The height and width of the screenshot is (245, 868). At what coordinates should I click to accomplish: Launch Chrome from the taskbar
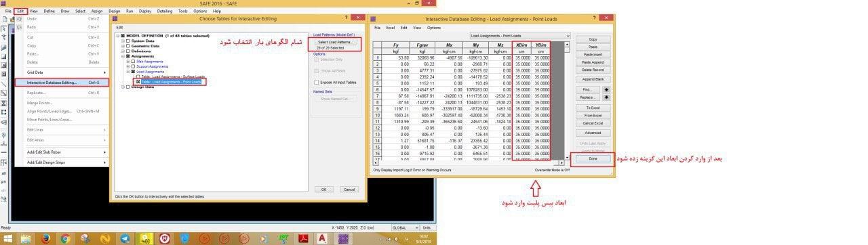pyautogui.click(x=65, y=238)
